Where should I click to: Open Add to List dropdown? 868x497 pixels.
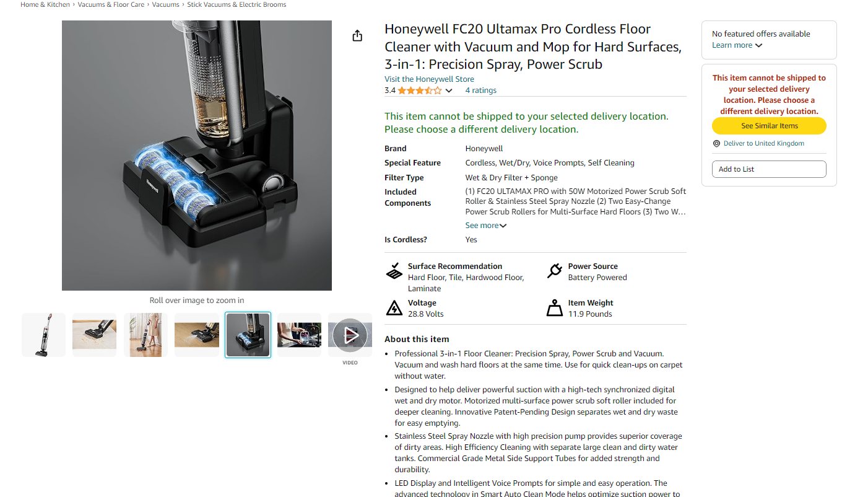coord(769,169)
